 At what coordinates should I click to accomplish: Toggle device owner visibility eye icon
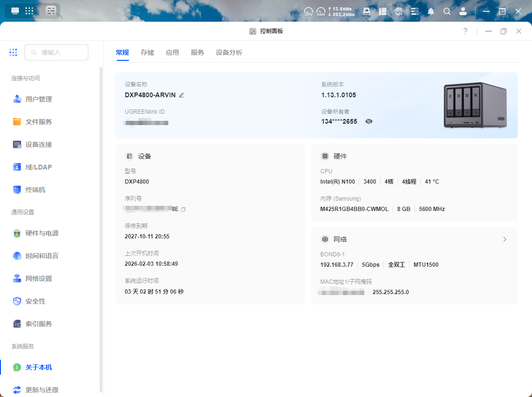tap(369, 121)
